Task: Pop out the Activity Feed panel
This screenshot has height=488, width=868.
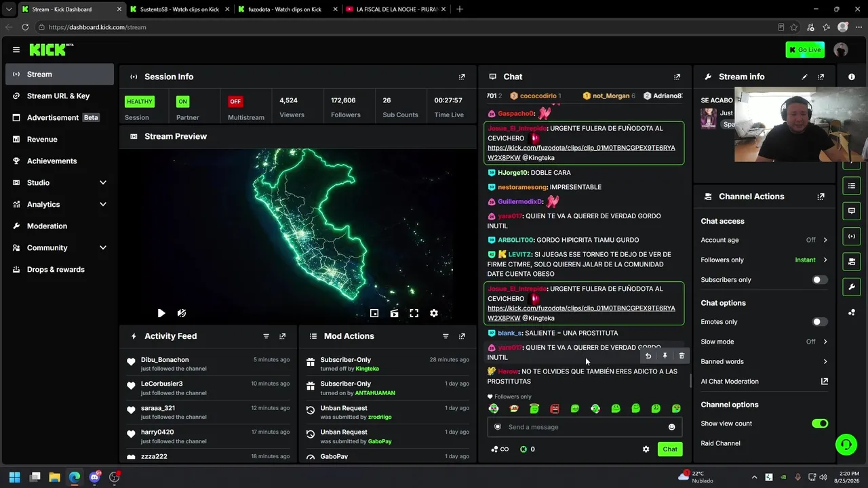Action: (282, 336)
